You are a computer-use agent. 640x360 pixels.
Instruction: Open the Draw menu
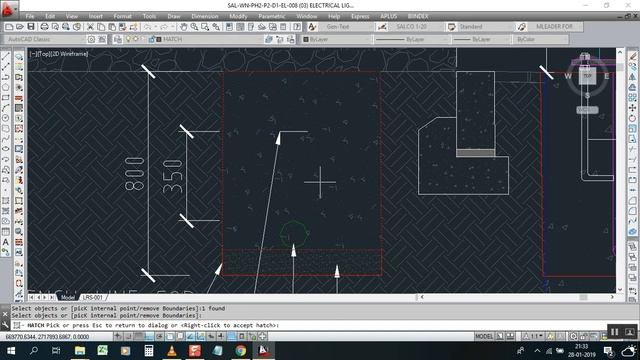(x=174, y=16)
